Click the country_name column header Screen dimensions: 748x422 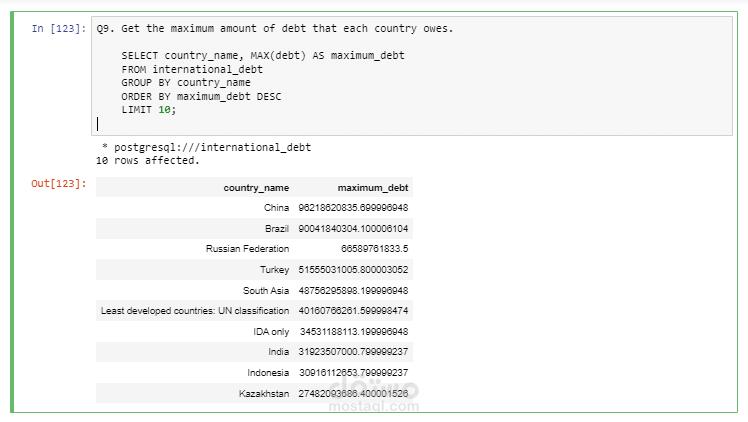(x=256, y=187)
